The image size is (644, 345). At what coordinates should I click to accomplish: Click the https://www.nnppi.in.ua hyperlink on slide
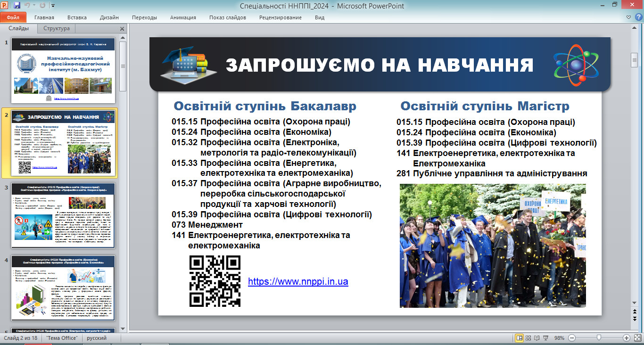coord(298,282)
